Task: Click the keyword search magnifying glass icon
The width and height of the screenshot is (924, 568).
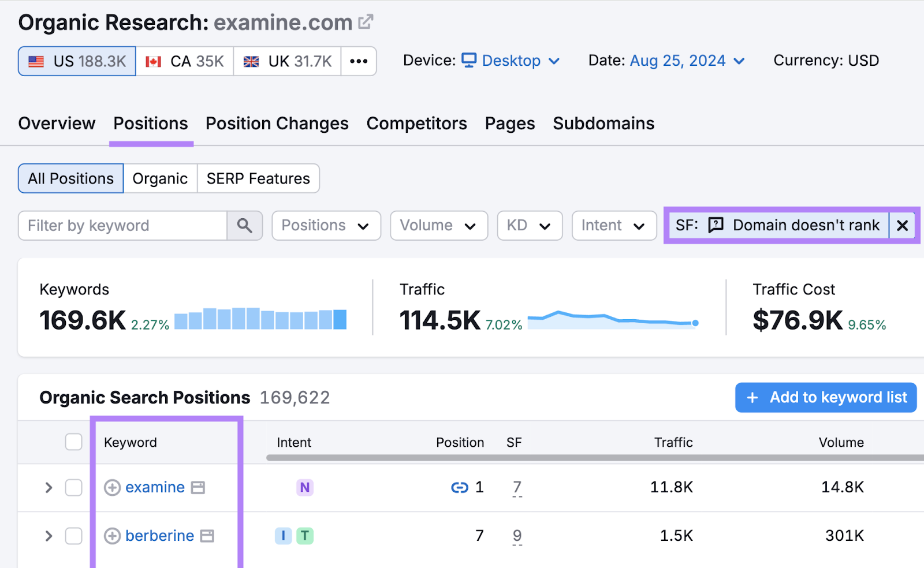Action: pos(245,225)
